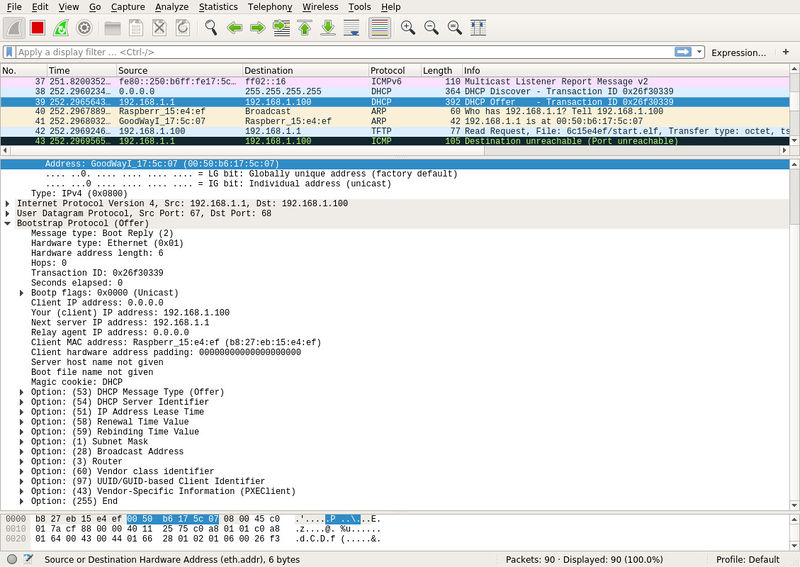Click the display filter bookmark icon
Viewport: 800px width, 567px height.
9,52
